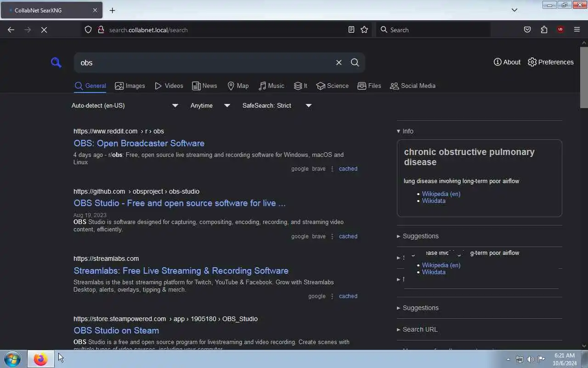Open the Firefox application menu
Screen dimensions: 588x368
(x=577, y=30)
